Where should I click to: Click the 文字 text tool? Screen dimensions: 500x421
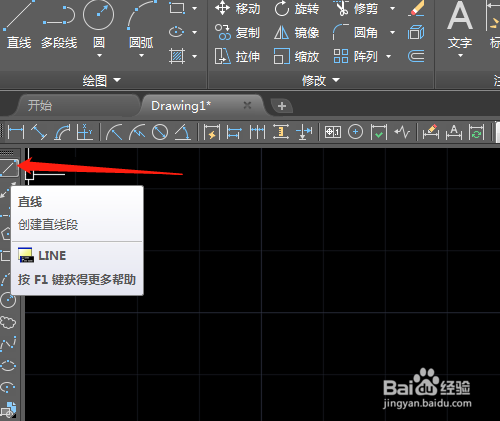pyautogui.click(x=460, y=25)
